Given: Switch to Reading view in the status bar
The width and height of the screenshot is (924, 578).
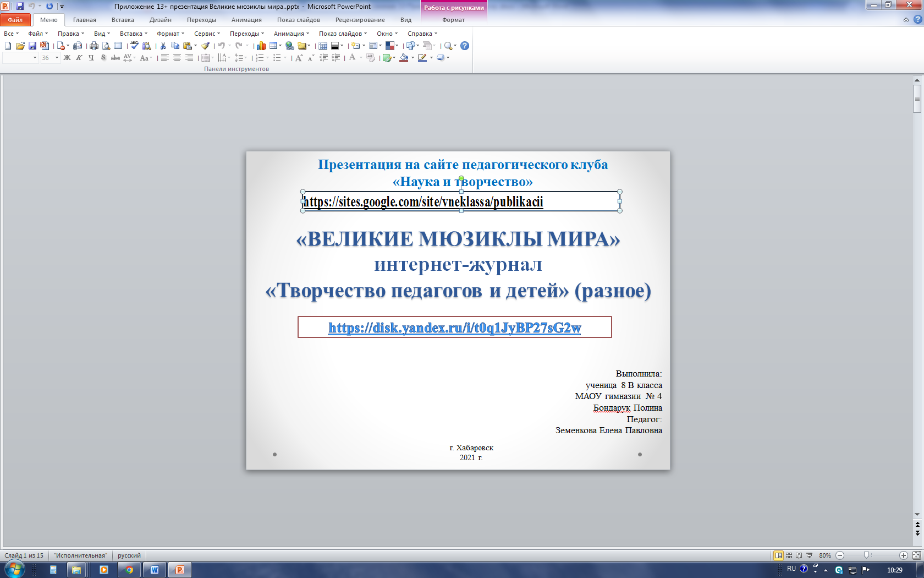Looking at the screenshot, I should tap(799, 555).
